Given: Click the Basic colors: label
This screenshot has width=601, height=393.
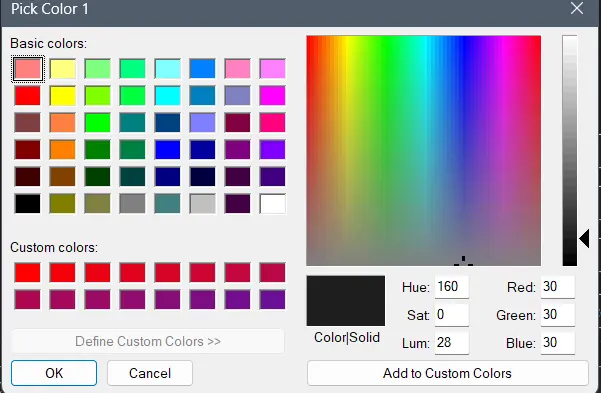Looking at the screenshot, I should [x=49, y=44].
